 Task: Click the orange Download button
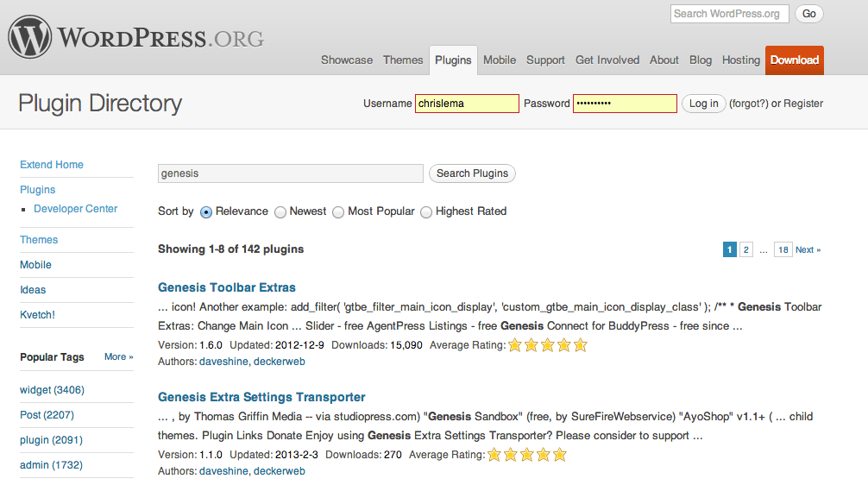pos(794,60)
